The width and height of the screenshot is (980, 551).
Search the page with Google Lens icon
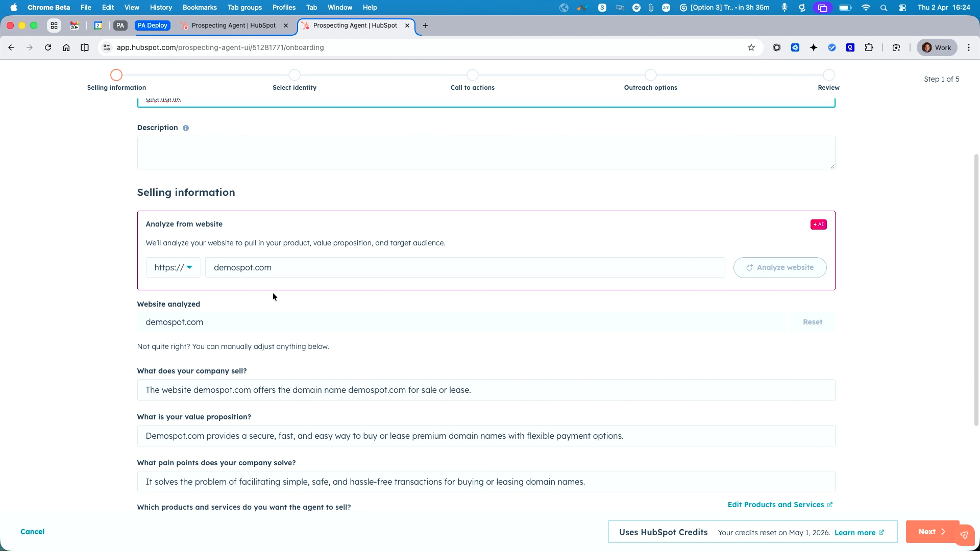click(896, 47)
